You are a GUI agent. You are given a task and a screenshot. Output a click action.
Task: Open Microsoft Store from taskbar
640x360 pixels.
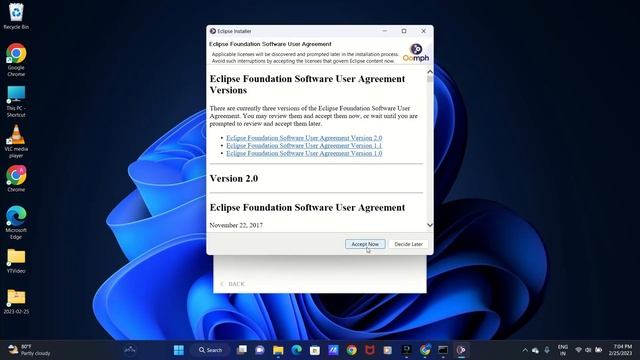[x=315, y=350]
